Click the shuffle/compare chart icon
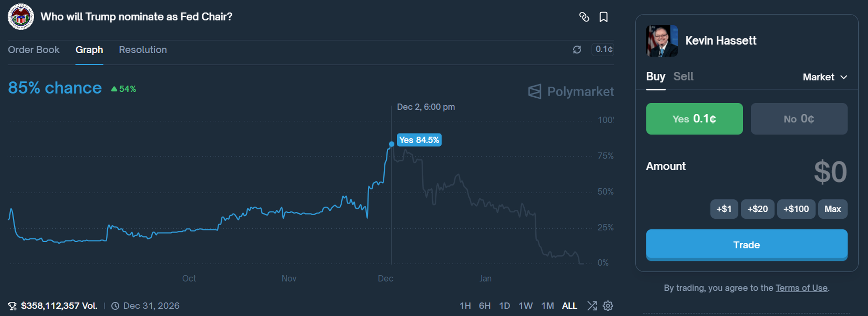Image resolution: width=868 pixels, height=316 pixels. (592, 306)
